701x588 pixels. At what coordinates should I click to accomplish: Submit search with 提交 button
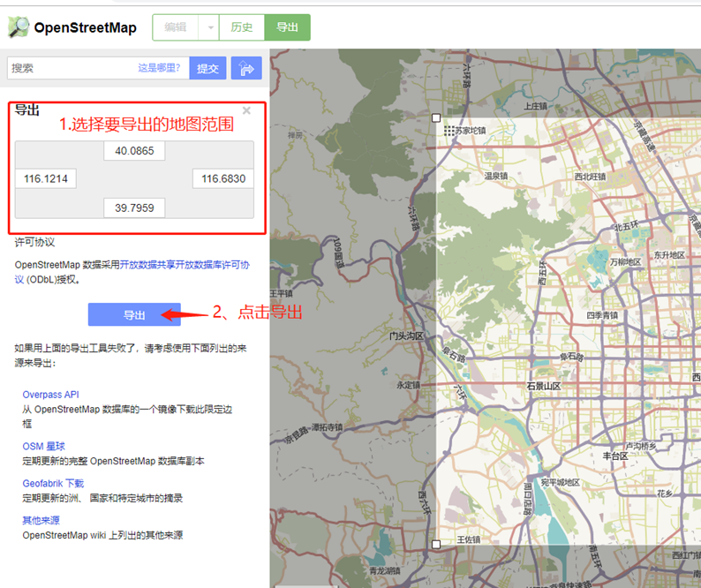207,68
